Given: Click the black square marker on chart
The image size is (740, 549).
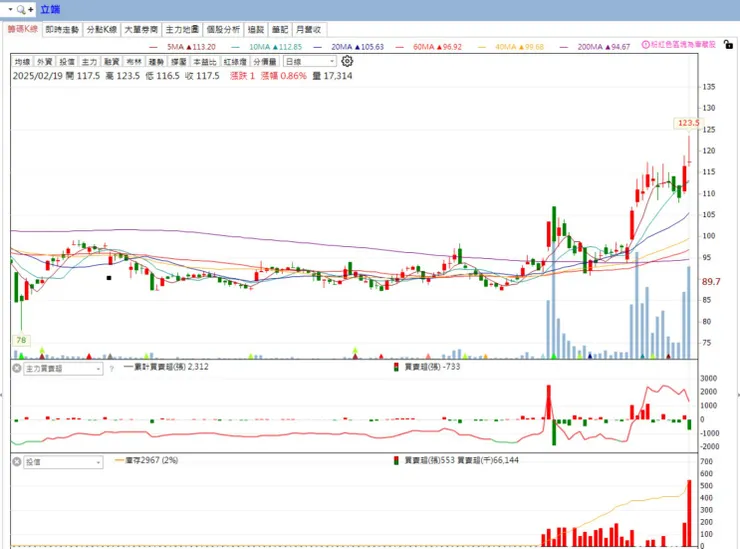Looking at the screenshot, I should click(x=109, y=278).
